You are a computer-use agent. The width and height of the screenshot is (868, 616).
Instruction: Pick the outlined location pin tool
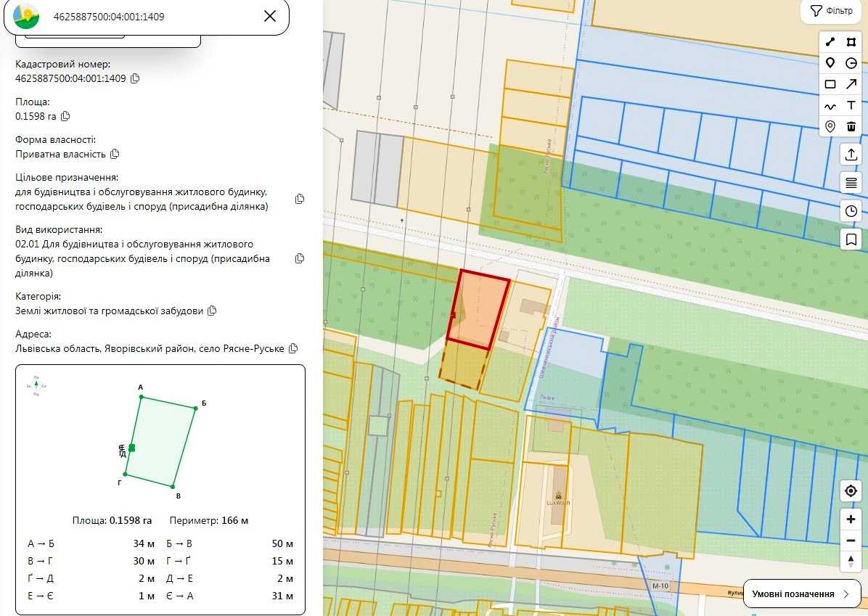coord(830,127)
